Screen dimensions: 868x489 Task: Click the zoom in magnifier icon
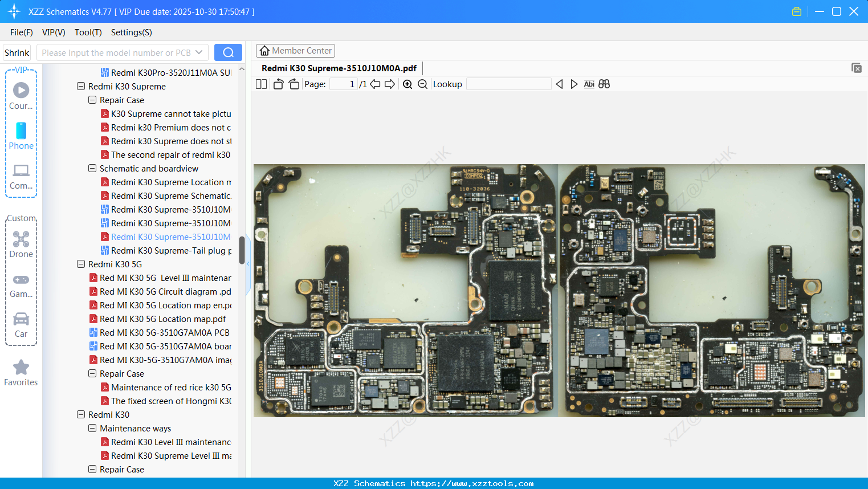pyautogui.click(x=407, y=84)
